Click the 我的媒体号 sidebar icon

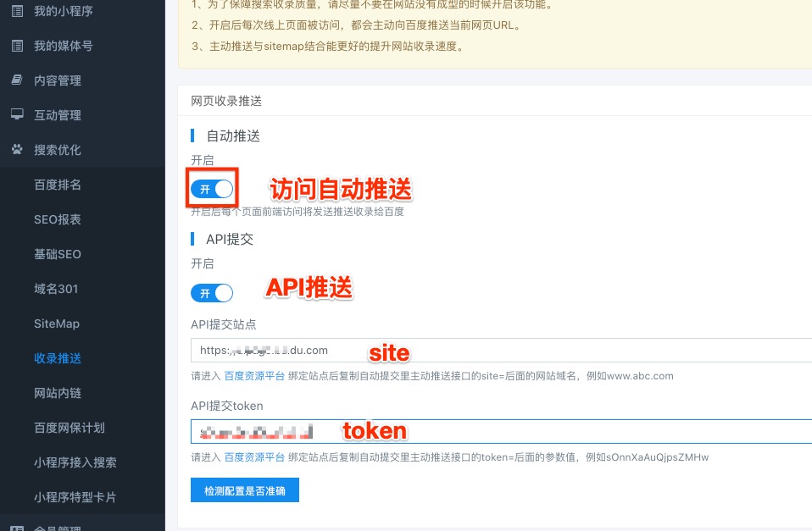coord(17,46)
